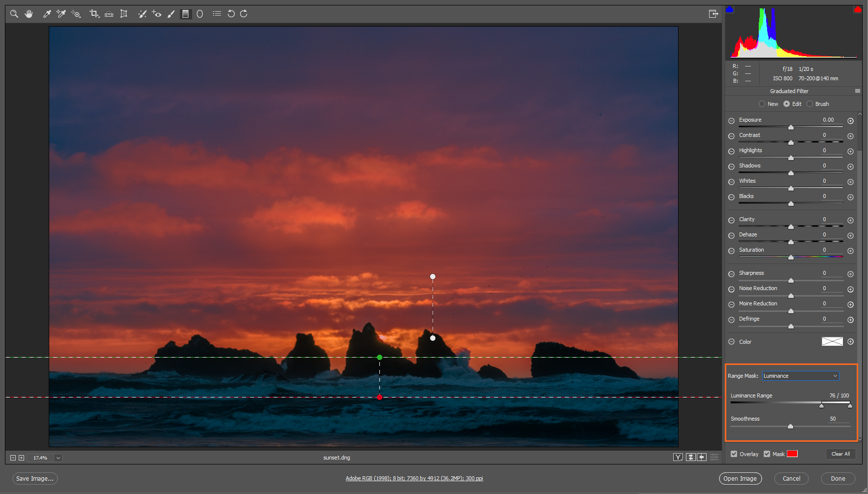This screenshot has height=494, width=868.
Task: Select the Spot Removal brush
Action: (142, 14)
